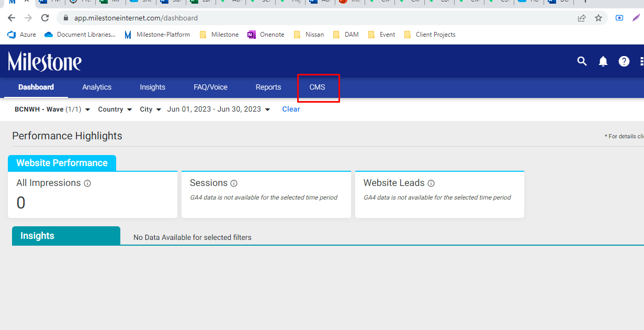This screenshot has width=644, height=330.
Task: Open Milestone-Platform bookmark
Action: point(157,35)
